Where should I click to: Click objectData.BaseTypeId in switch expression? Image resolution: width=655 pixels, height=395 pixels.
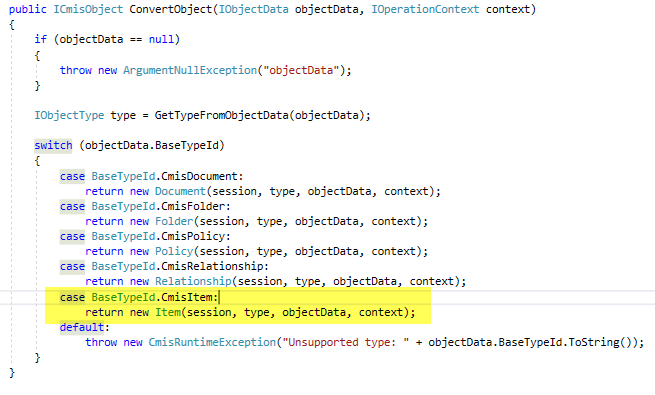pyautogui.click(x=152, y=145)
